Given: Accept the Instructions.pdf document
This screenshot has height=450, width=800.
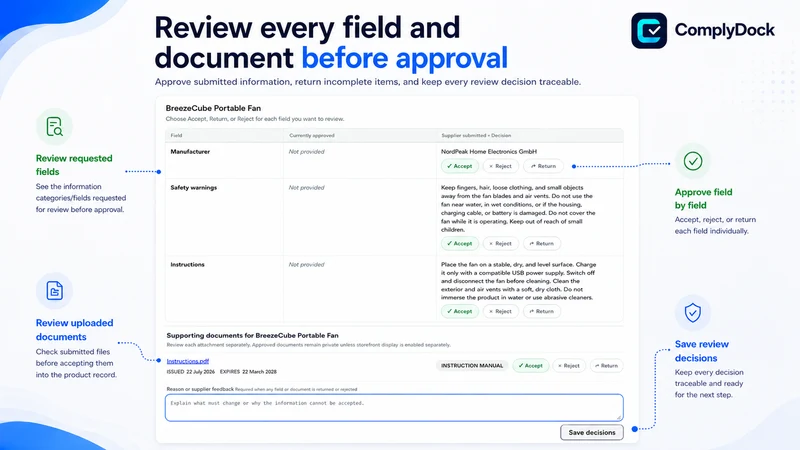Looking at the screenshot, I should (531, 366).
